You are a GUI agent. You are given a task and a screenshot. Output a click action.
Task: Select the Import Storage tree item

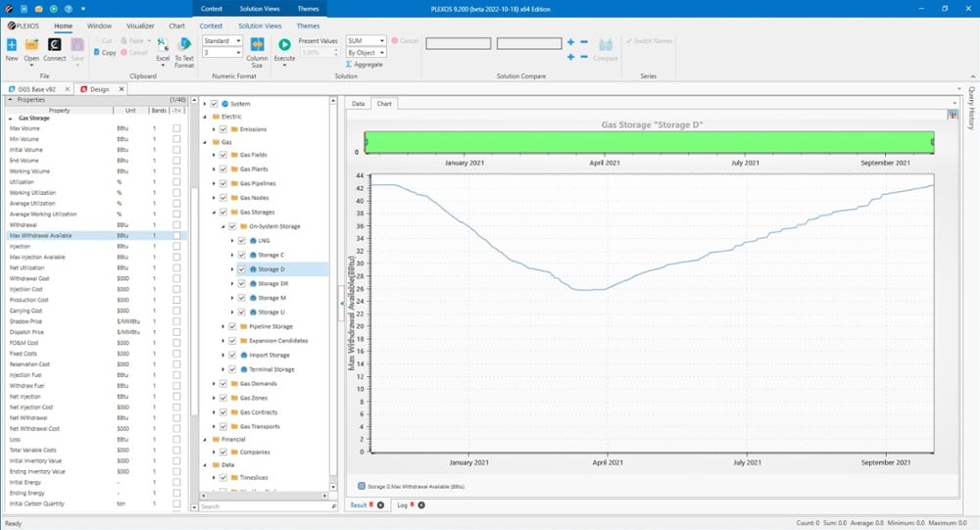(269, 355)
